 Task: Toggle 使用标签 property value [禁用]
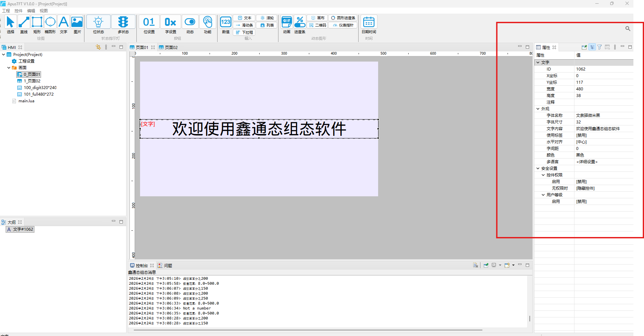pyautogui.click(x=581, y=135)
